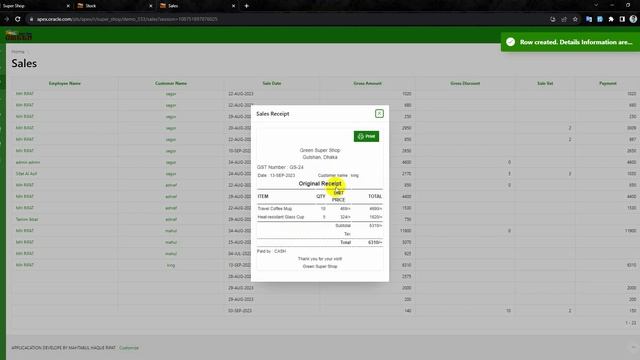The width and height of the screenshot is (640, 360).
Task: Sort by Gross Amount column header
Action: (x=367, y=83)
